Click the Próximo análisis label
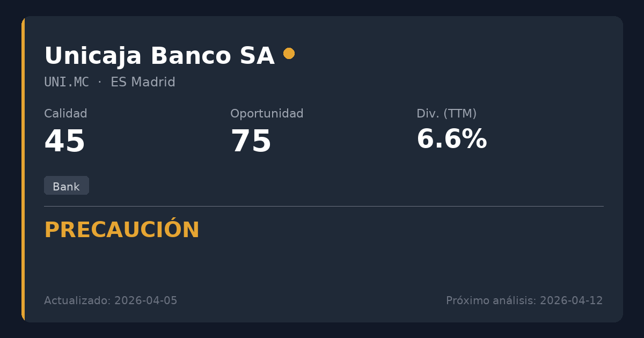Screen dimensions: 644x338 pos(491,300)
